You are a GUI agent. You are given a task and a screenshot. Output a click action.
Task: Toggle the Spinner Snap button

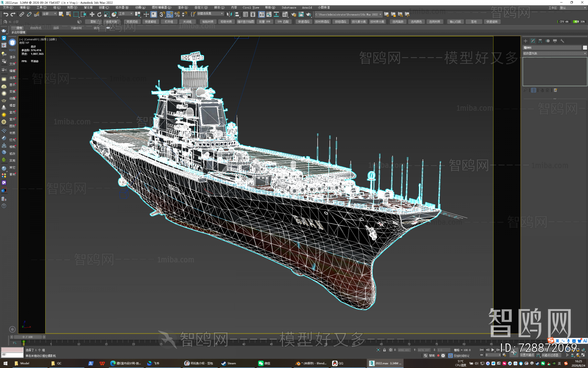click(184, 14)
